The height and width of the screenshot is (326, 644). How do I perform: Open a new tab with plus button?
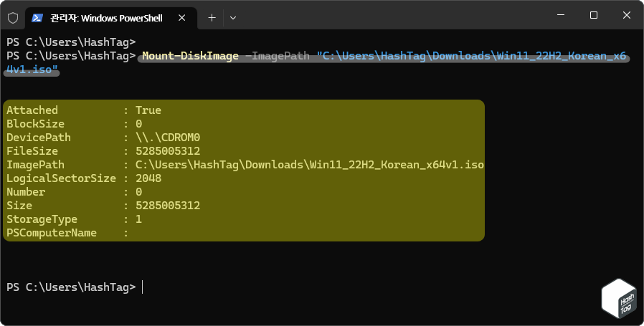point(212,18)
